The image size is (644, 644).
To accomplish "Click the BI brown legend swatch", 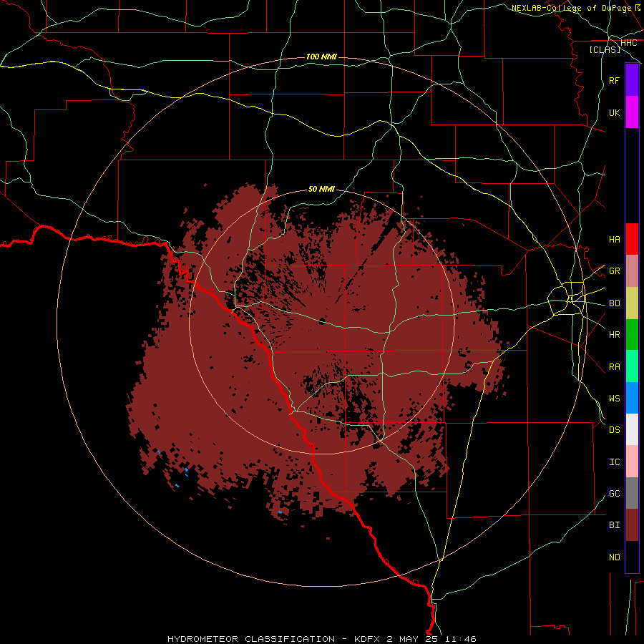I will pyautogui.click(x=632, y=525).
